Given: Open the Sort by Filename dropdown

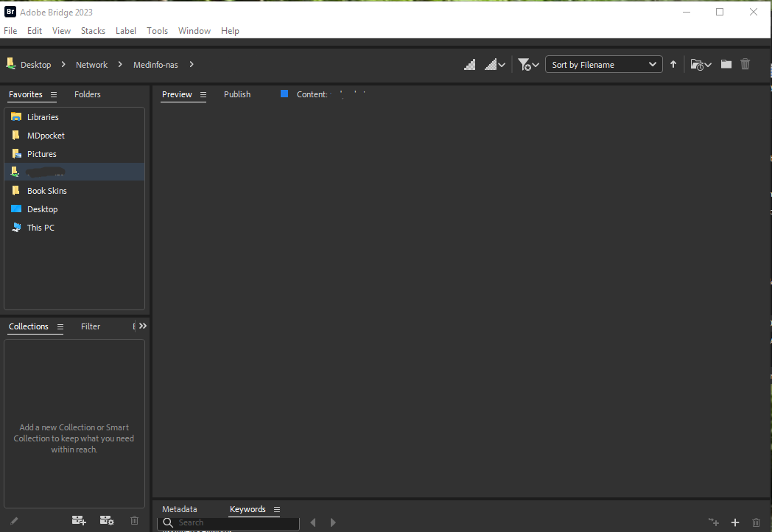Looking at the screenshot, I should [x=603, y=64].
